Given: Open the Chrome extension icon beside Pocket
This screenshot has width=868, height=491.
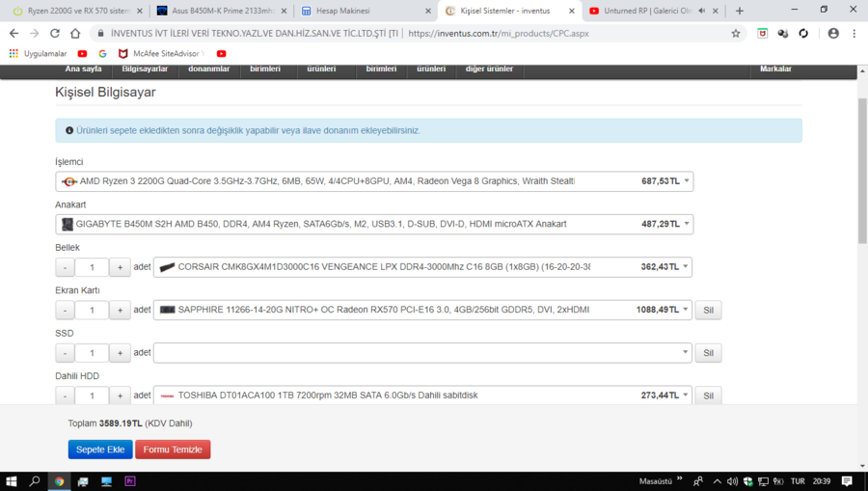Looking at the screenshot, I should pyautogui.click(x=783, y=33).
